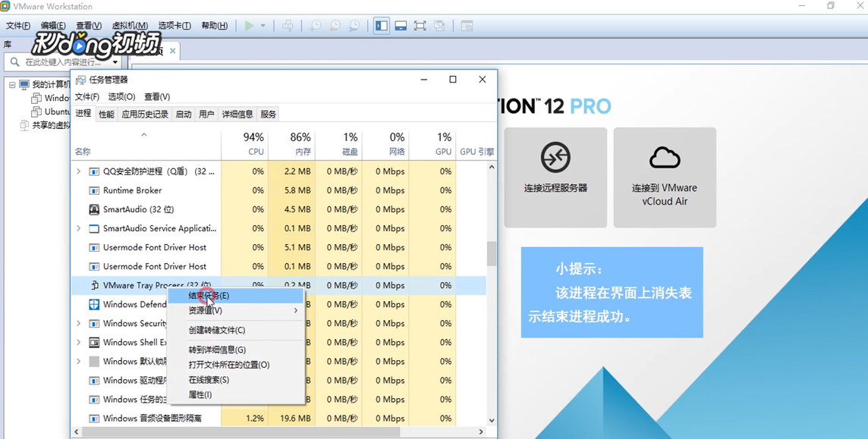
Task: Click horizontal scrollbar thumb in Task Manager
Action: pos(241,432)
